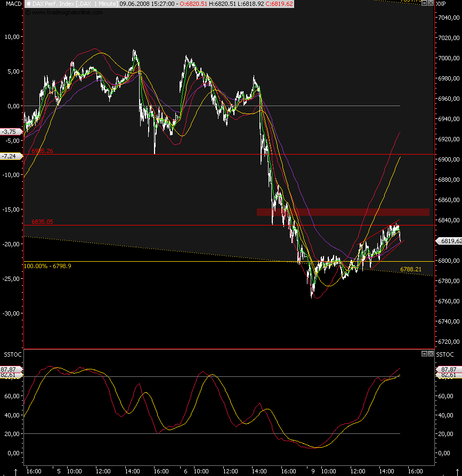Click the 14:00 label after day 9 on time axis

387,471
